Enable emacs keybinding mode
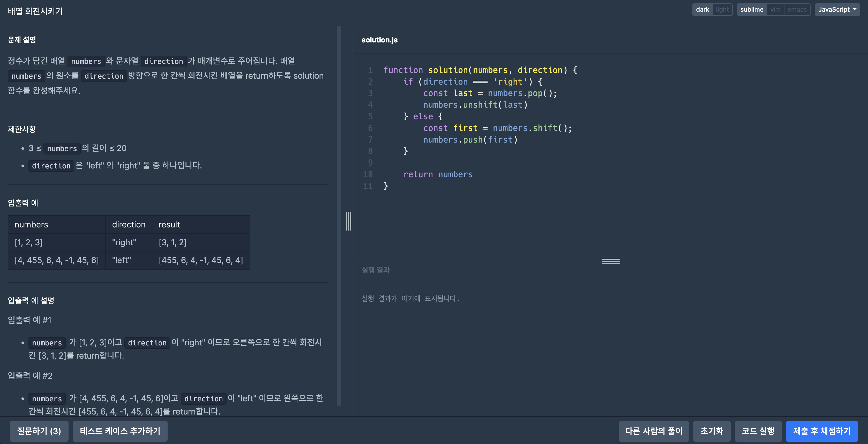Image resolution: width=868 pixels, height=444 pixels. pos(797,9)
